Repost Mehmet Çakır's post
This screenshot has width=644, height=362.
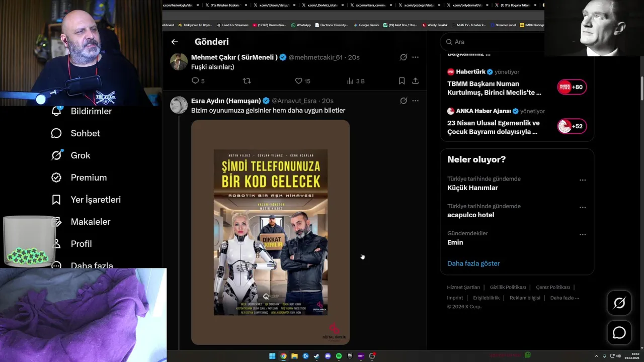click(x=247, y=80)
